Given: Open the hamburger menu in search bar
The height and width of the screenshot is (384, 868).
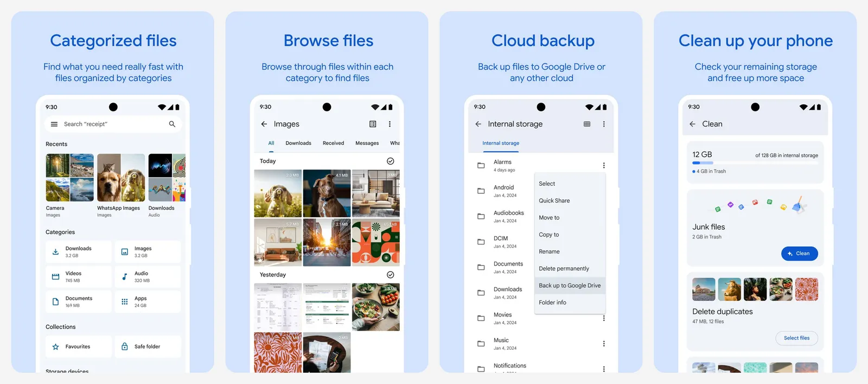Looking at the screenshot, I should point(54,124).
